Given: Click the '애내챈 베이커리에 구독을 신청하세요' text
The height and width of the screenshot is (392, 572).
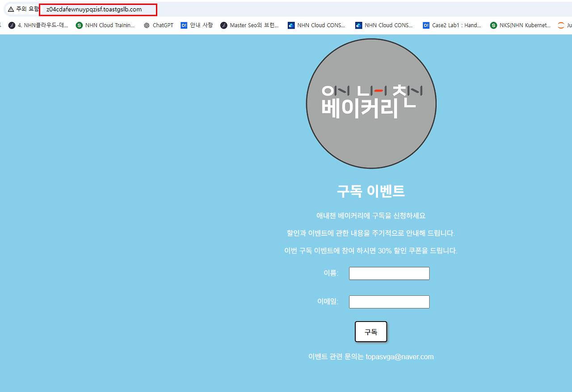Looking at the screenshot, I should click(x=371, y=216).
